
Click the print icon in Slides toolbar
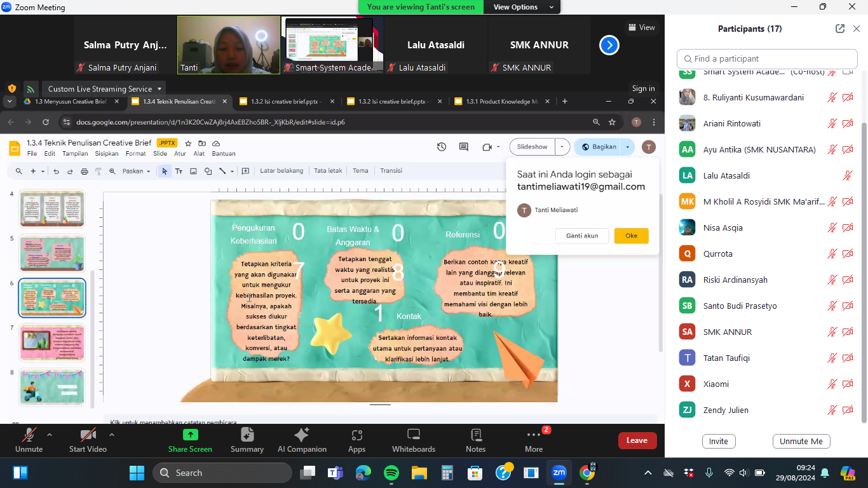click(85, 171)
